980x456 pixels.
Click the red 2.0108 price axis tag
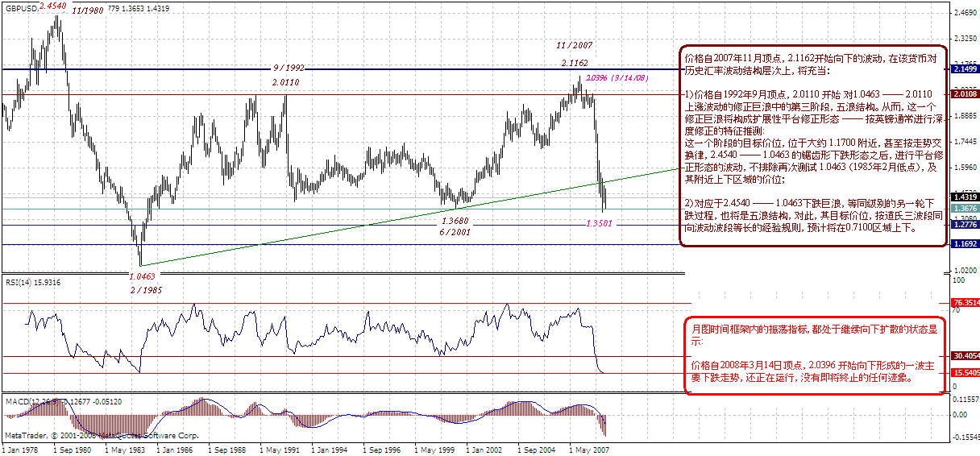(965, 94)
